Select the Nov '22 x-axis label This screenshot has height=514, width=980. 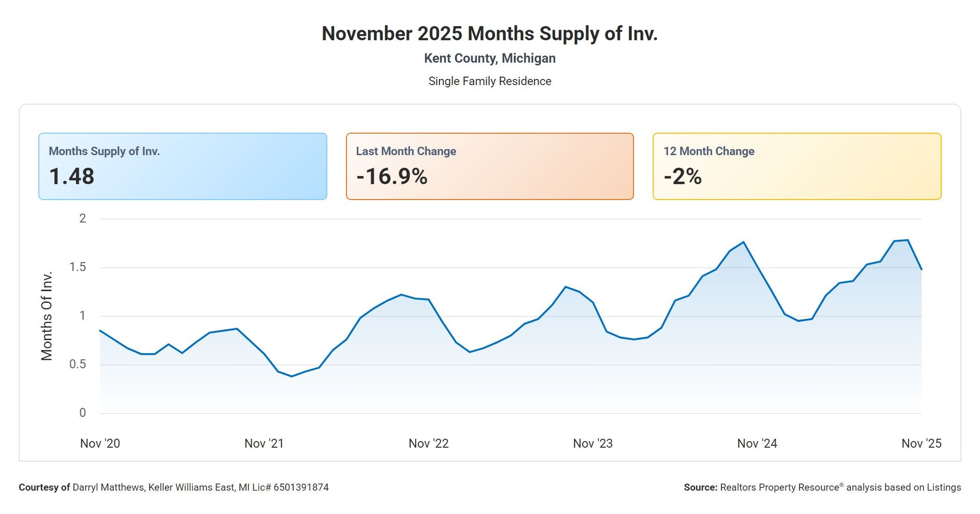(x=428, y=444)
